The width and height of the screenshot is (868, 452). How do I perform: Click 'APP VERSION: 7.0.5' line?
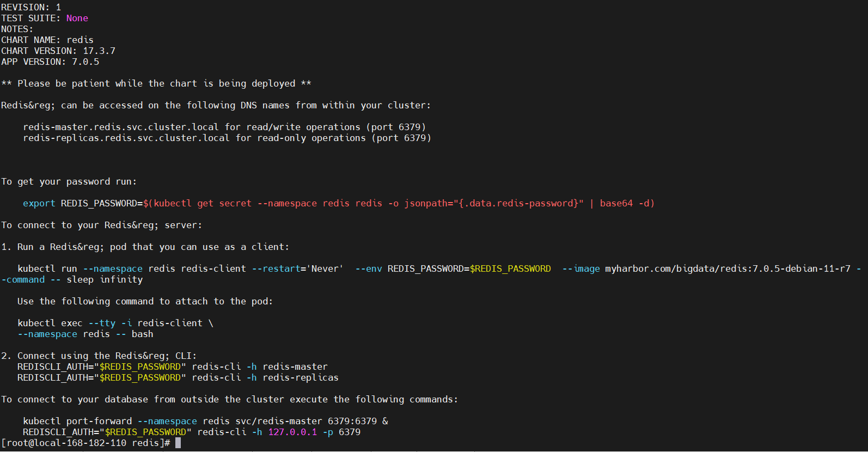click(50, 62)
